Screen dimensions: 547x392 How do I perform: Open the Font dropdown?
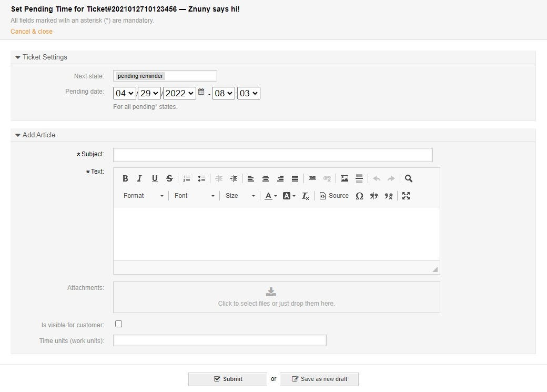(x=194, y=196)
